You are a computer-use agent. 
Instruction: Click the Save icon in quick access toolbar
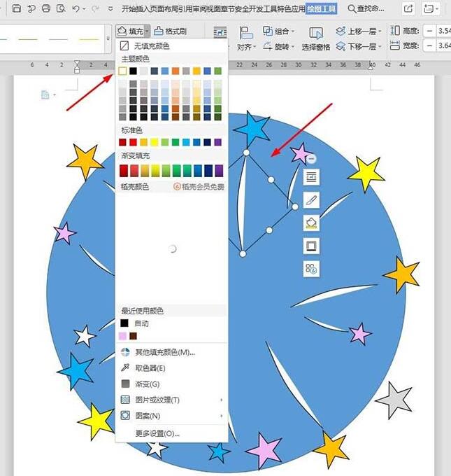click(16, 8)
